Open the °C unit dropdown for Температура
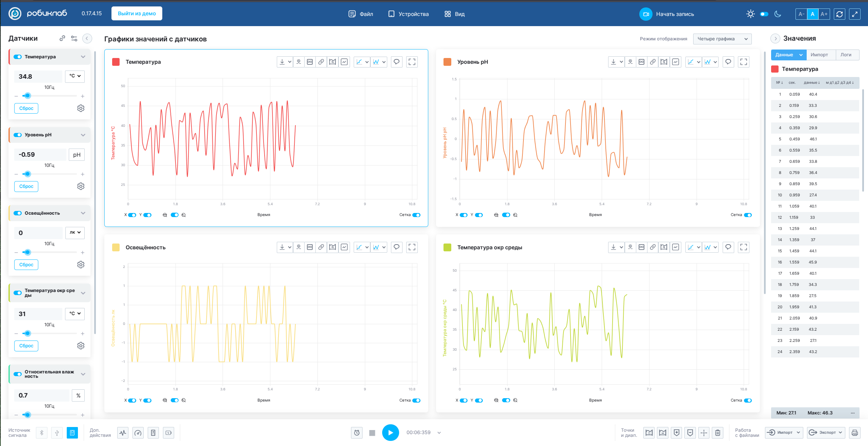The width and height of the screenshot is (868, 446). (x=75, y=76)
